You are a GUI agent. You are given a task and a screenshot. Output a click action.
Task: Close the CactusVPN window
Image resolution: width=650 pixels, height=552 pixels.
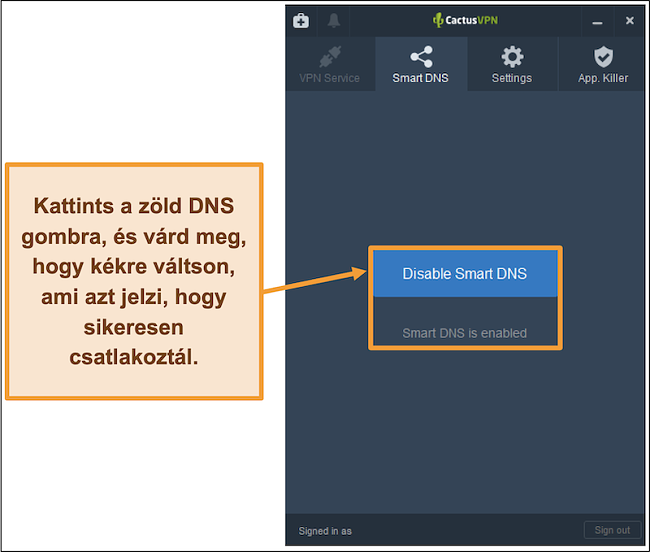click(629, 20)
